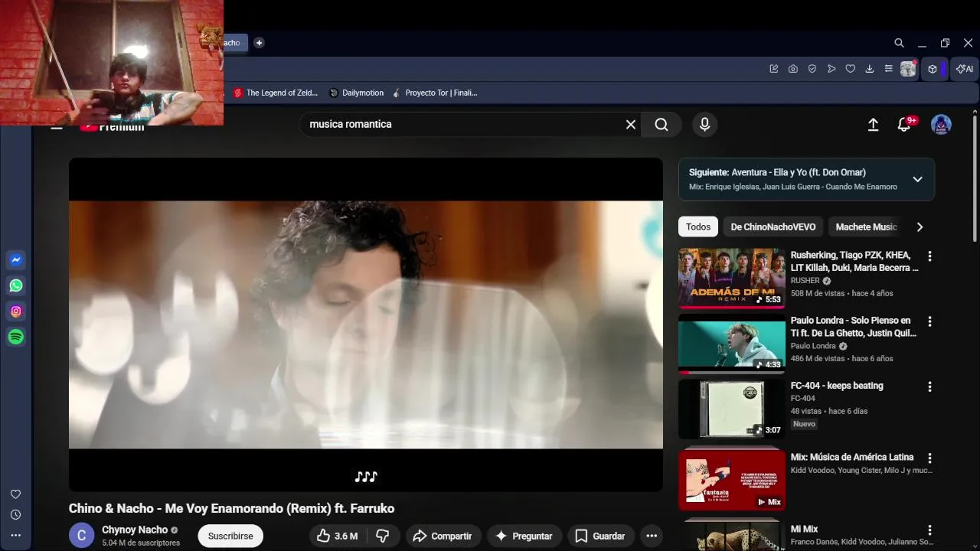Take a snapshot with the camera icon
980x551 pixels.
[x=793, y=69]
